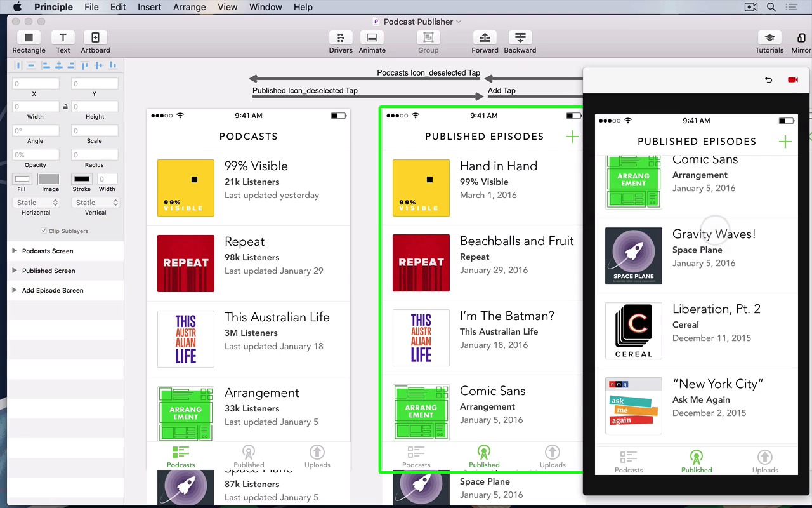Screen dimensions: 812x508
Task: Toggle Clip Sublayers checkbox
Action: [43, 231]
